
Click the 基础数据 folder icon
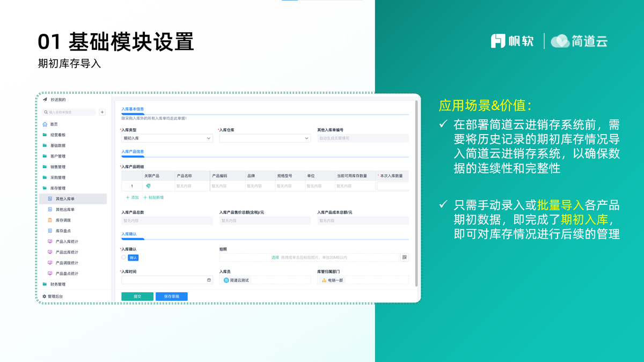click(45, 145)
